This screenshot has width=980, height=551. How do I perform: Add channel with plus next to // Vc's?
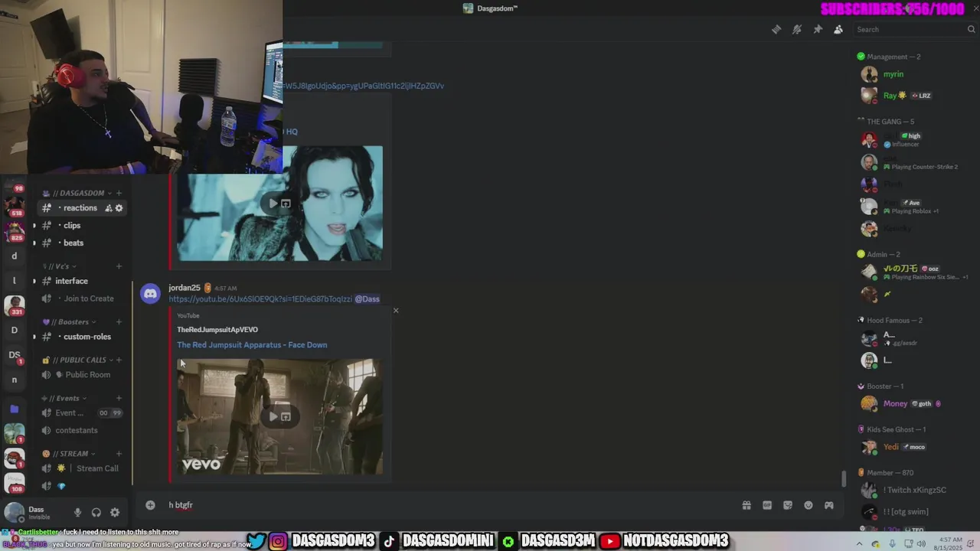point(119,266)
